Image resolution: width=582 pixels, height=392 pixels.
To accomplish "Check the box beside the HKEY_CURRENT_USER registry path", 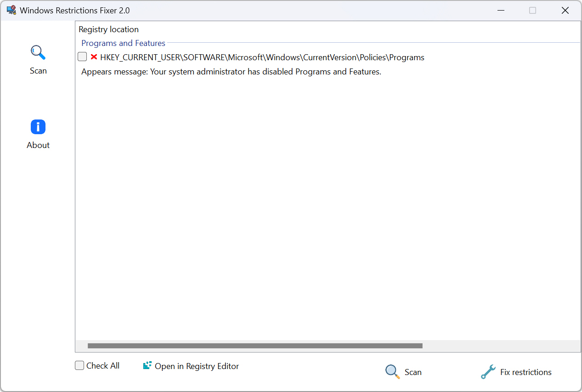I will 82,57.
